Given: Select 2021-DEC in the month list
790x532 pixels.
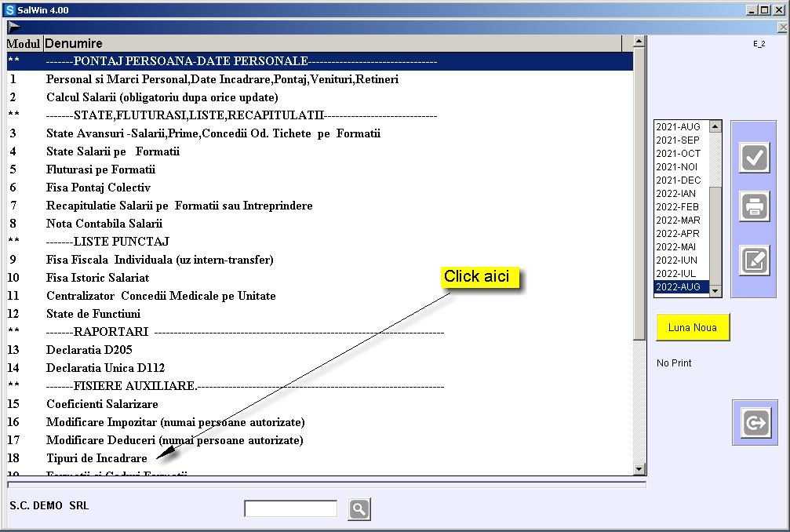Looking at the screenshot, I should [678, 180].
